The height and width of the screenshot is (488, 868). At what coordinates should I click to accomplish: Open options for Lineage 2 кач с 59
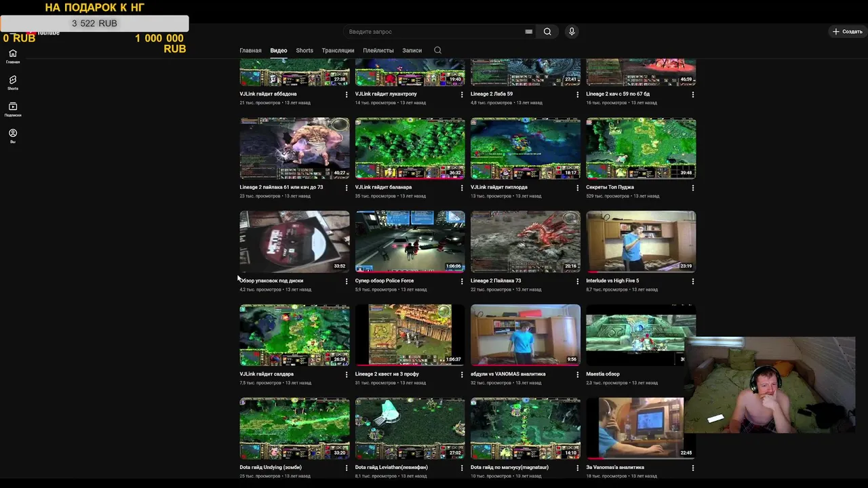click(692, 94)
